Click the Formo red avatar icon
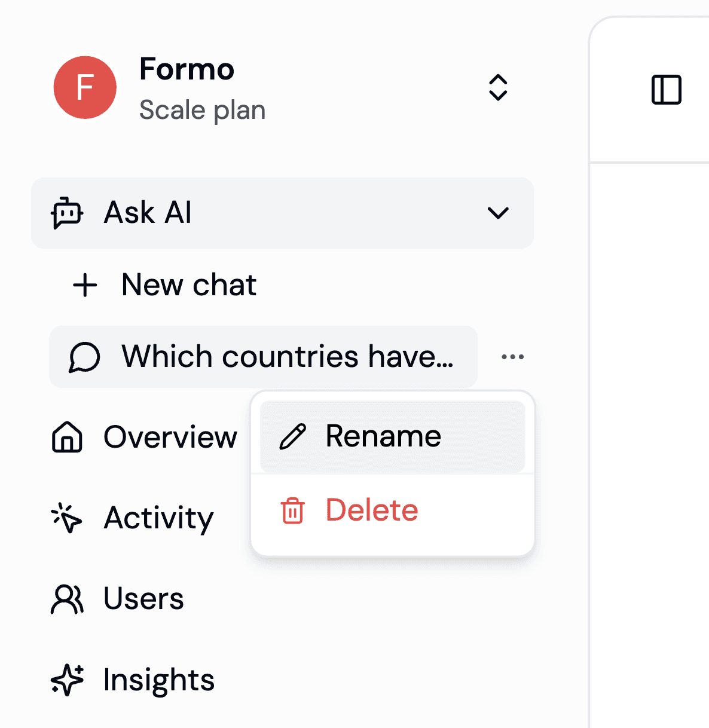The image size is (709, 728). pyautogui.click(x=85, y=88)
